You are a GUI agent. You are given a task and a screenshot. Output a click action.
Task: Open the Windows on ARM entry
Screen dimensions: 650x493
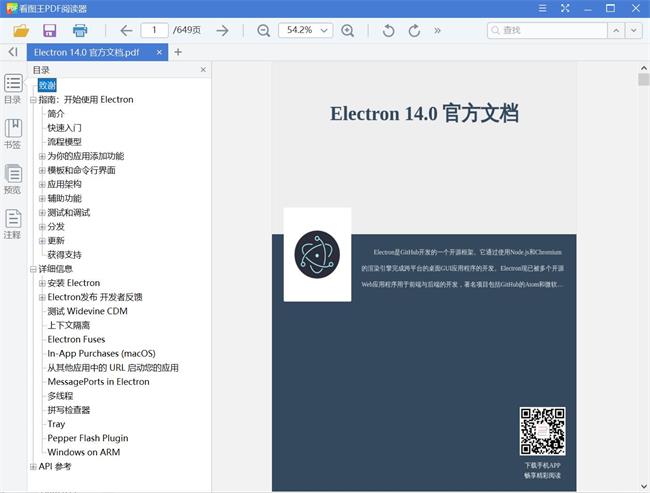coord(84,452)
